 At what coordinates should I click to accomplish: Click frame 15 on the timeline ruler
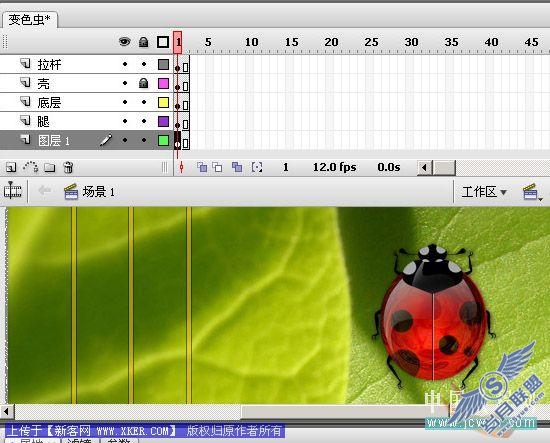pyautogui.click(x=291, y=42)
